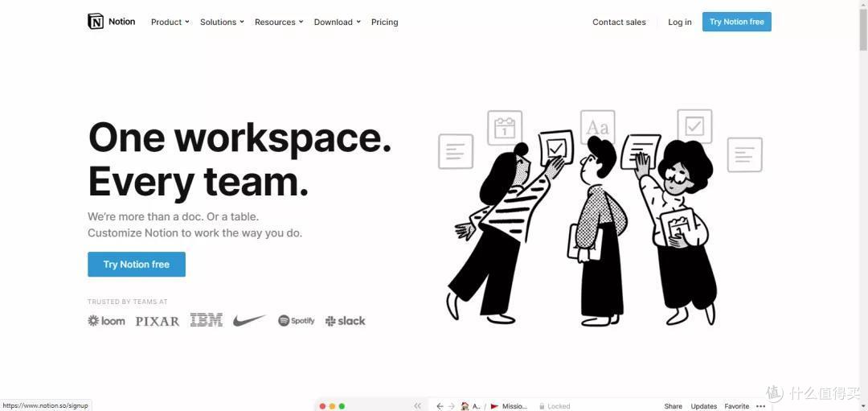
Task: Click the Slack logo
Action: [x=346, y=321]
